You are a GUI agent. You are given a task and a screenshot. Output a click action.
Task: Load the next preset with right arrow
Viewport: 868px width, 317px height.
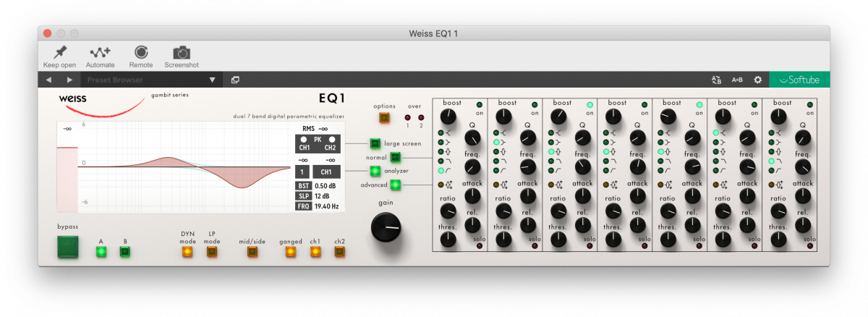point(69,80)
